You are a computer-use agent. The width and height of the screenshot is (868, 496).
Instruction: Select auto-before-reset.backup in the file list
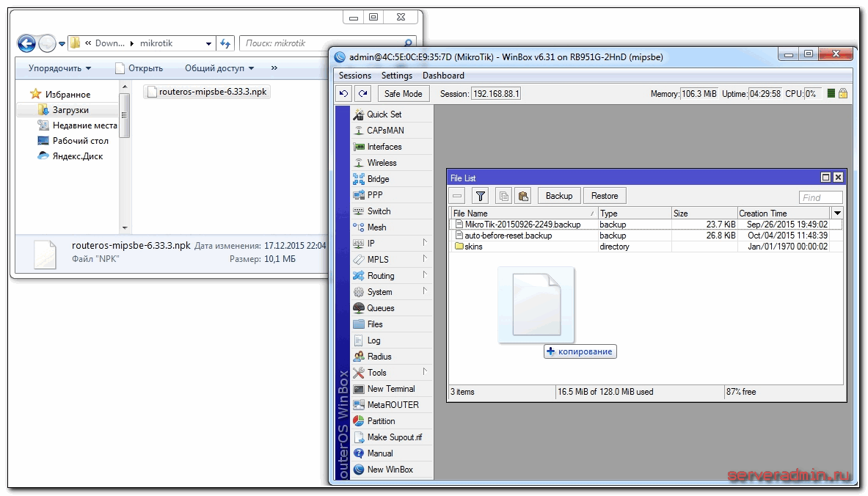[508, 236]
